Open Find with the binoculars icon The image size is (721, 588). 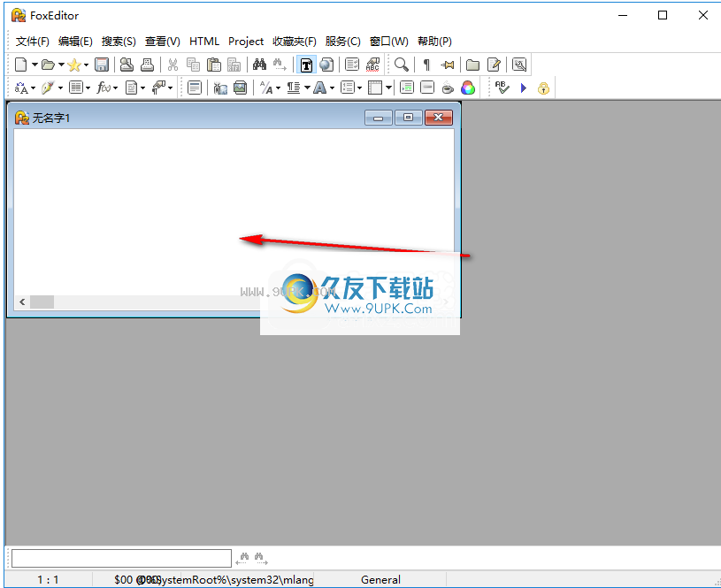click(259, 65)
